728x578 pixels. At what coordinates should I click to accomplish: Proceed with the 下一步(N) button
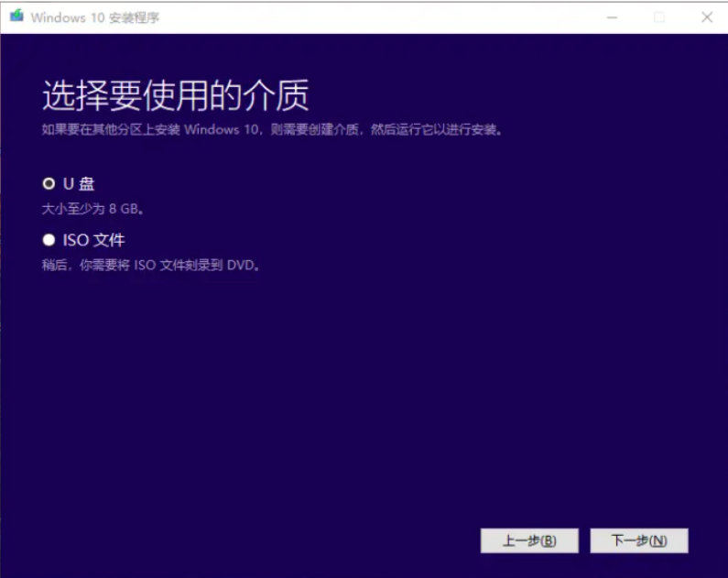coord(639,540)
